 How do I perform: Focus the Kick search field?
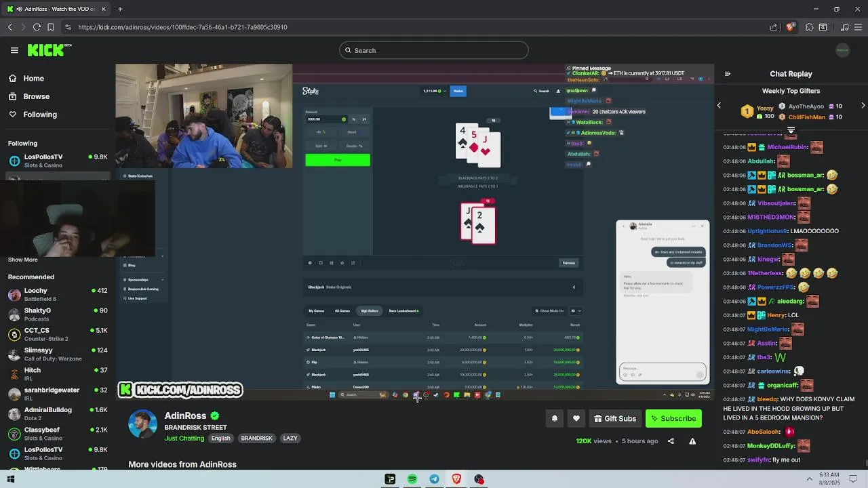point(434,50)
